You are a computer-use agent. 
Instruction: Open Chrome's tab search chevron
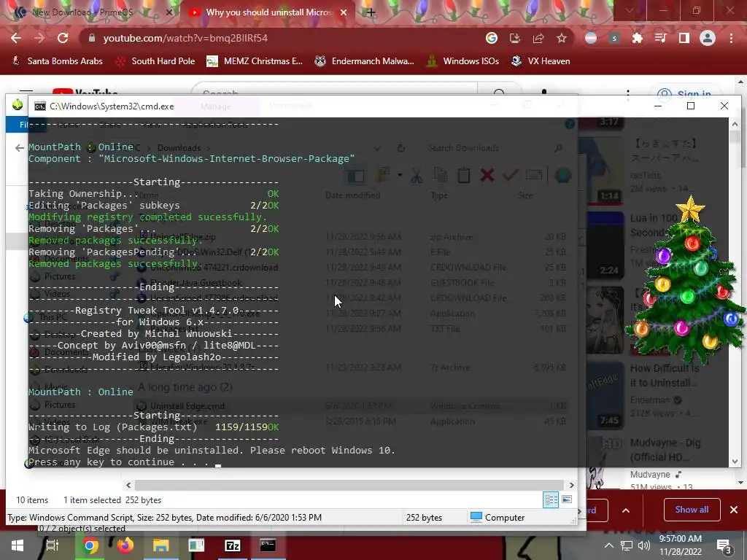pyautogui.click(x=630, y=10)
